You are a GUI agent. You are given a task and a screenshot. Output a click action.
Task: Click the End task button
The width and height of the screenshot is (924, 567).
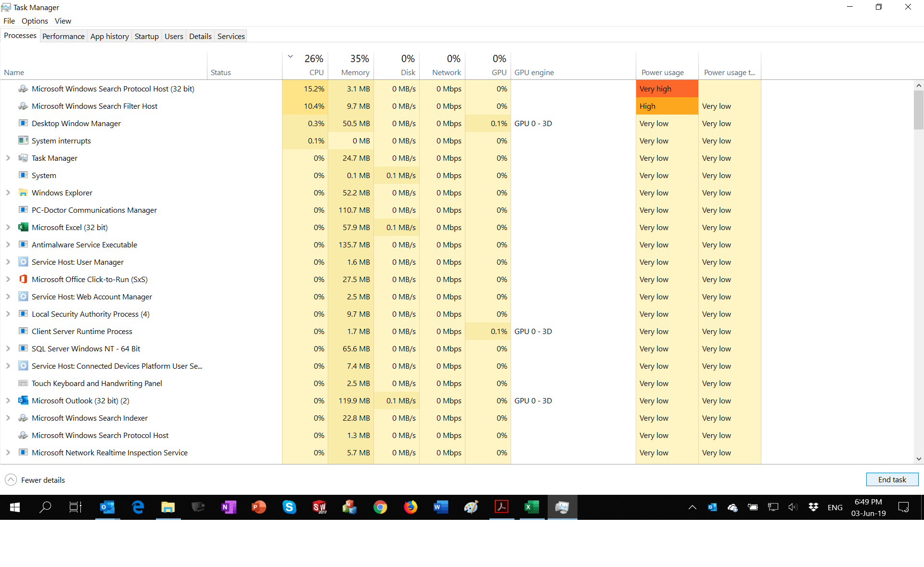[x=892, y=479]
